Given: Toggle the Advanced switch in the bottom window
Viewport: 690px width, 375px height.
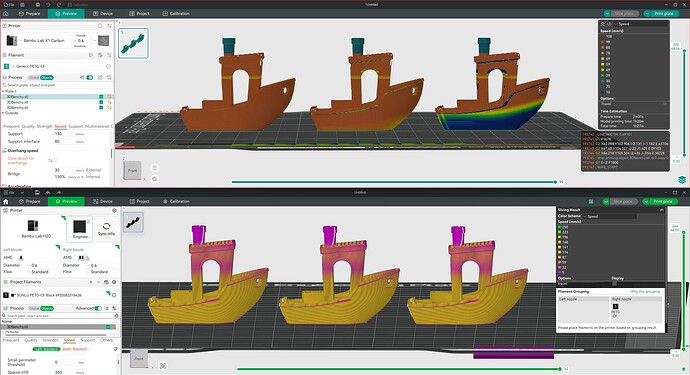Looking at the screenshot, I should tap(98, 308).
